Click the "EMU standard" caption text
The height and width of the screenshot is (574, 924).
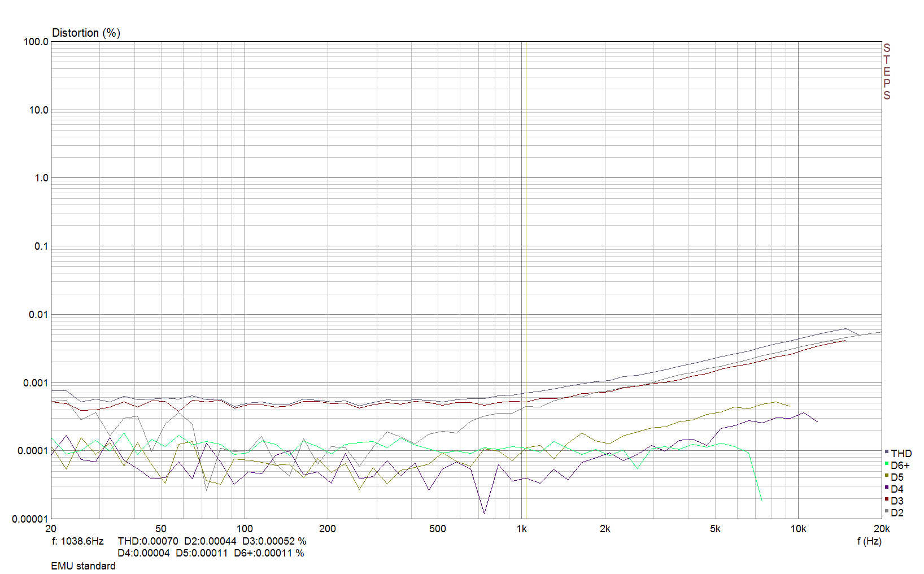tap(83, 566)
